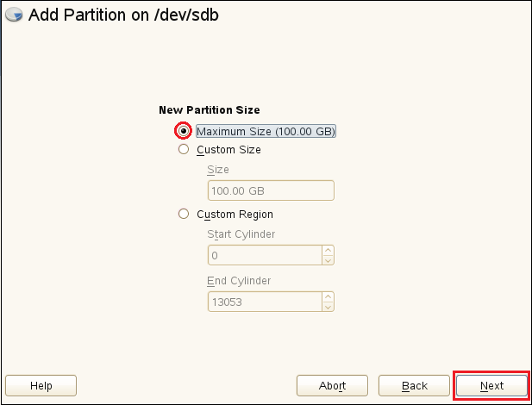532x405 pixels.
Task: Click the Custom Region label text
Action: tap(235, 214)
